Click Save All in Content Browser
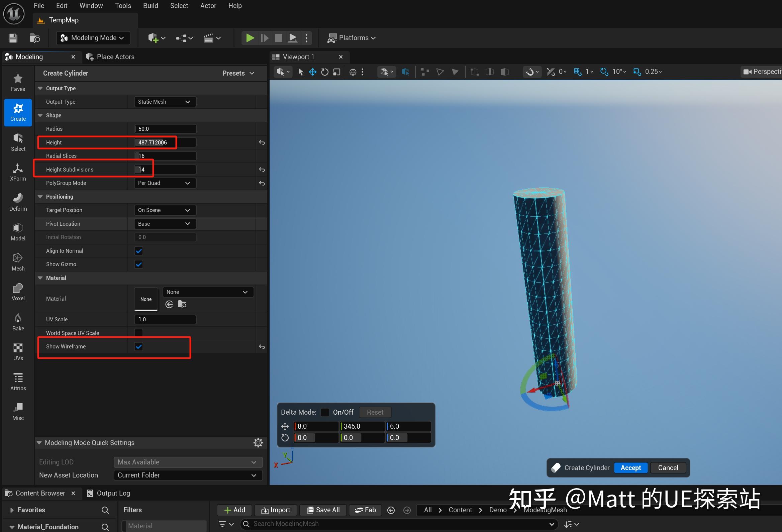 click(323, 510)
